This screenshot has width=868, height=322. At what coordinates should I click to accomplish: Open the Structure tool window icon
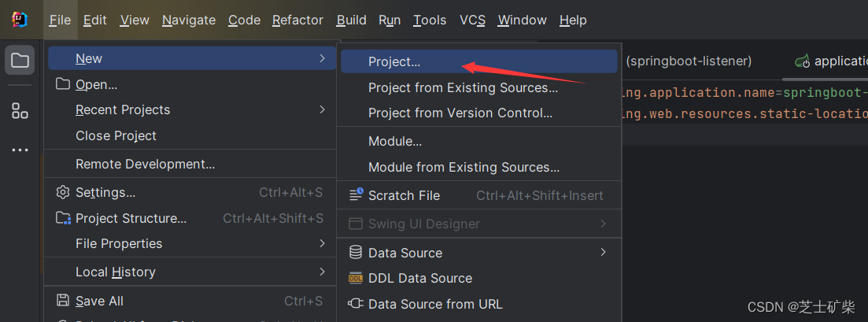(20, 111)
